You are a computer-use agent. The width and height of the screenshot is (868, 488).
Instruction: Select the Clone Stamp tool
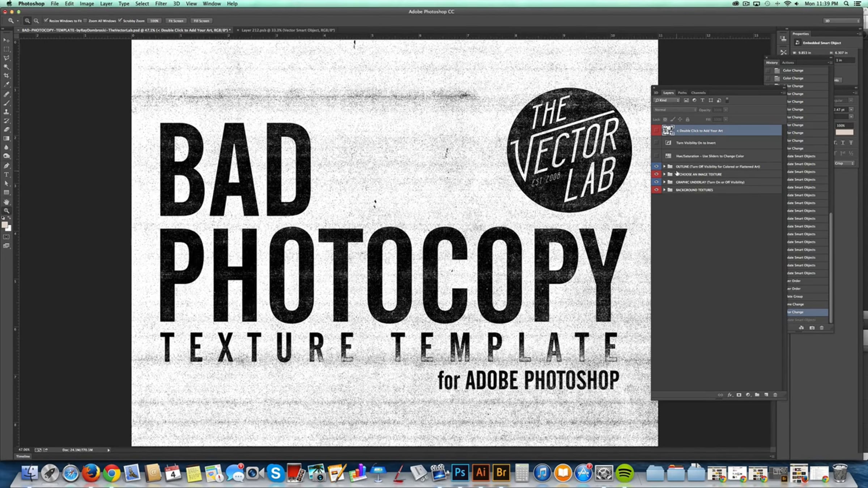[7, 112]
